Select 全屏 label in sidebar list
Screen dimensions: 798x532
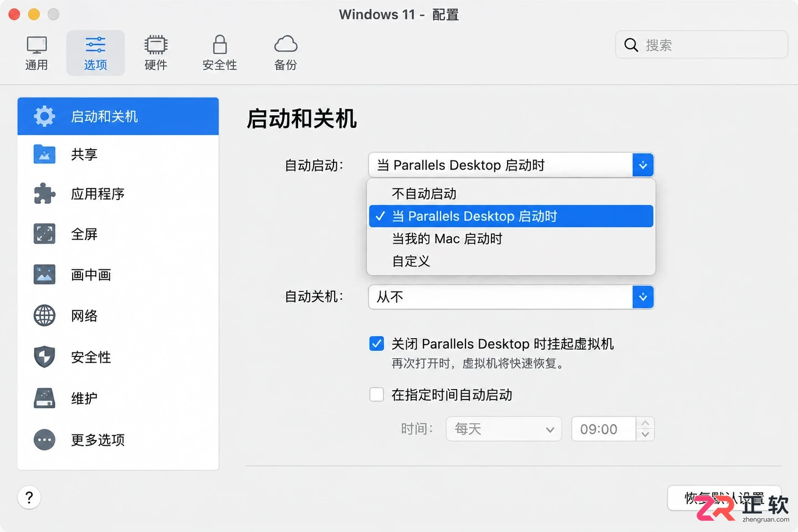[84, 234]
